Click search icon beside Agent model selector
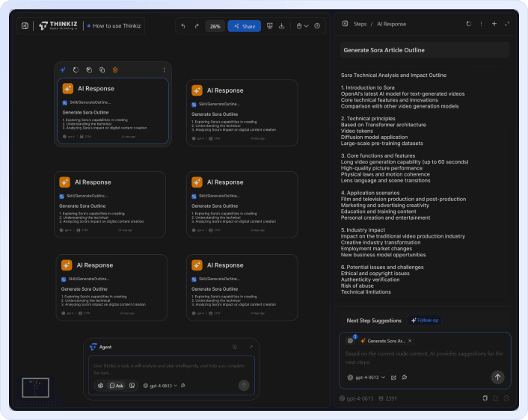 (183, 386)
